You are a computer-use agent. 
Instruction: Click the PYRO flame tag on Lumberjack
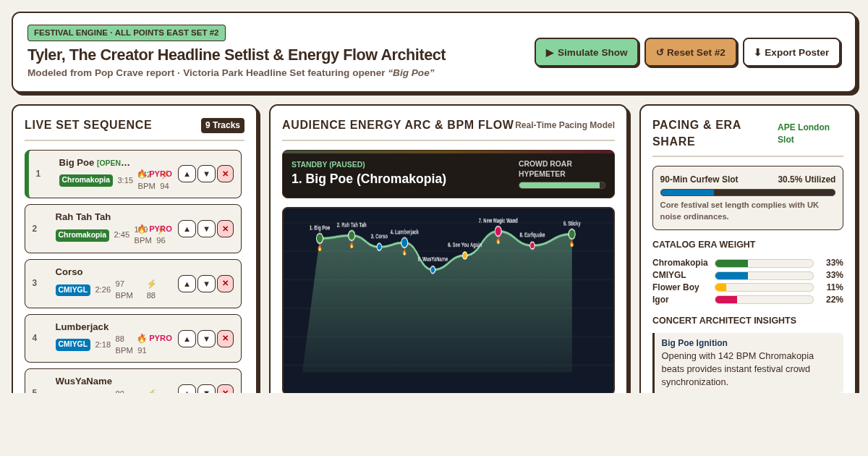pos(155,338)
